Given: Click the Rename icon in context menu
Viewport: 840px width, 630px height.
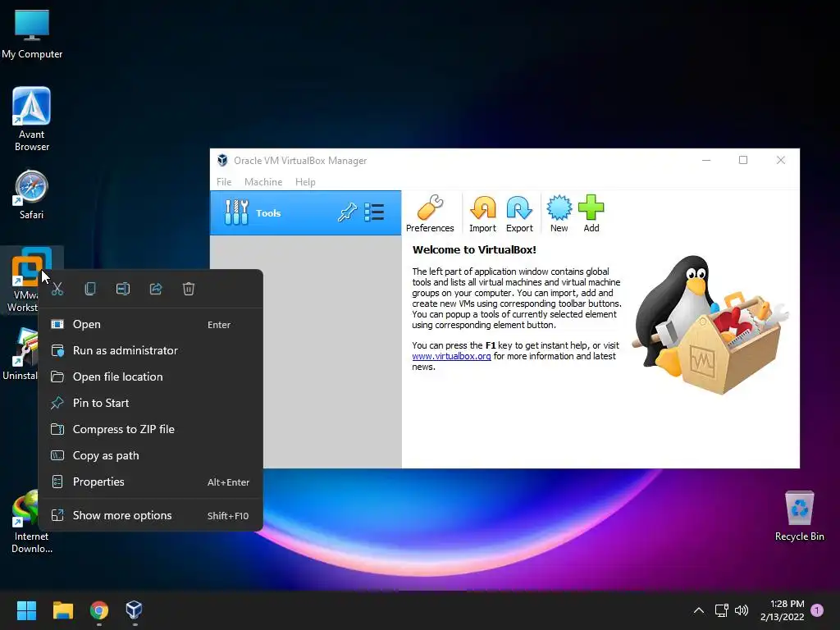Looking at the screenshot, I should tap(123, 290).
